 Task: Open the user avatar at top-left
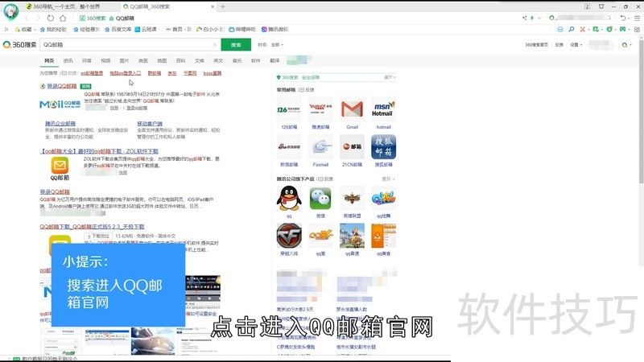[11, 11]
